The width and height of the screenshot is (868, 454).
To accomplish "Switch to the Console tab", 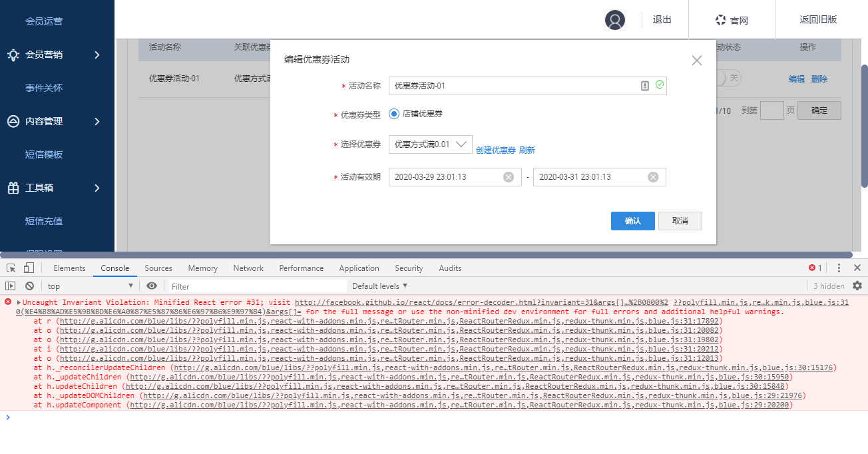I will [115, 268].
